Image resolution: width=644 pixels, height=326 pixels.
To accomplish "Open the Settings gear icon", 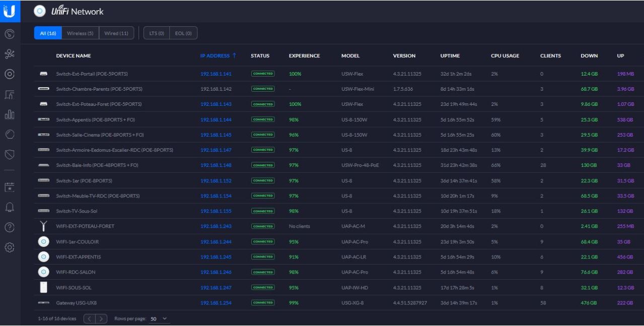I will [x=10, y=247].
